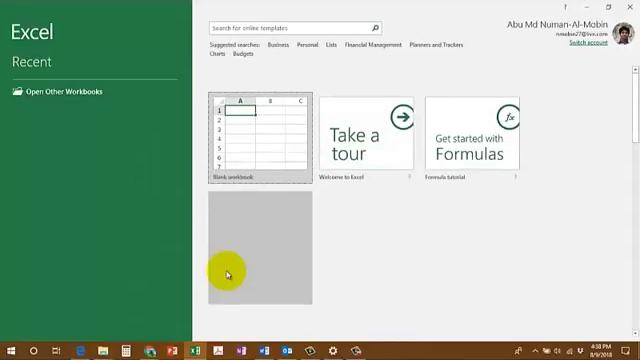This screenshot has width=640, height=360.
Task: Click the People icon in system tray
Action: point(518,351)
